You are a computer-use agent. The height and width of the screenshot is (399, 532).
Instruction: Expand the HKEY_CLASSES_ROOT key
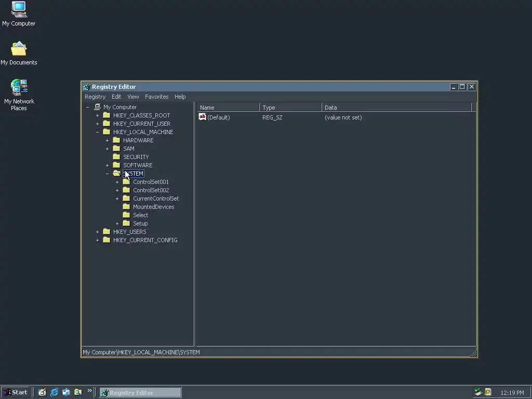97,115
